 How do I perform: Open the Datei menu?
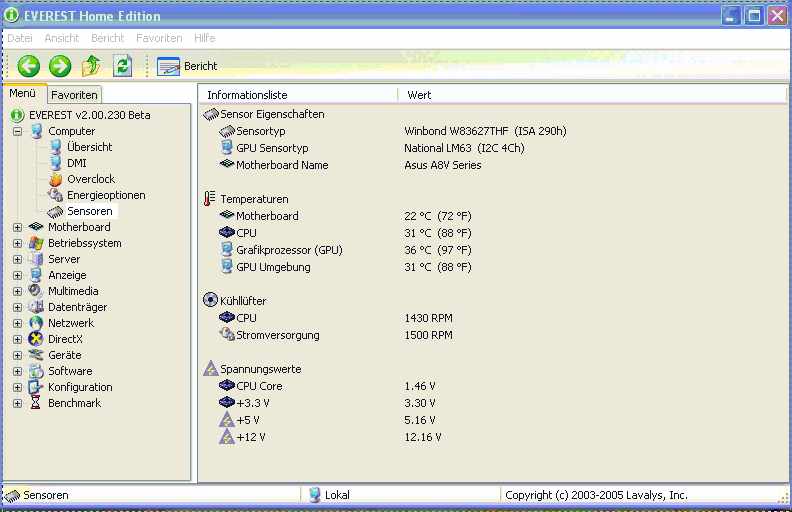(x=20, y=38)
